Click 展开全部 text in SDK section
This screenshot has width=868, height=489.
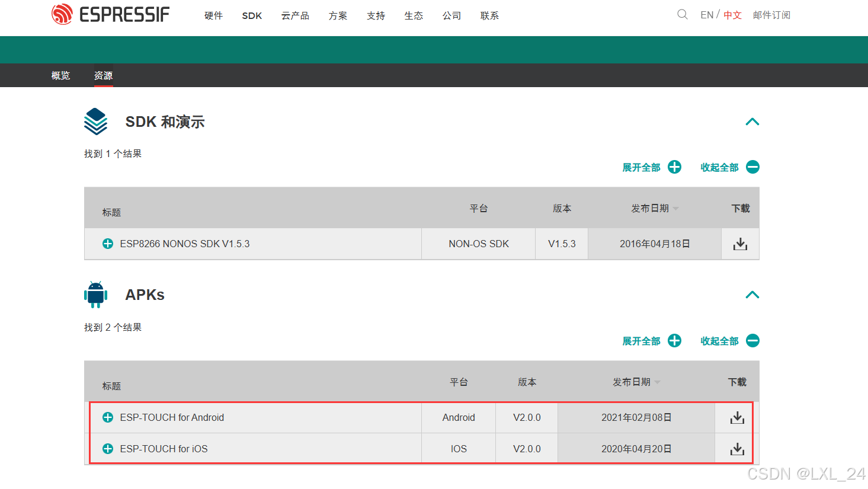(641, 168)
